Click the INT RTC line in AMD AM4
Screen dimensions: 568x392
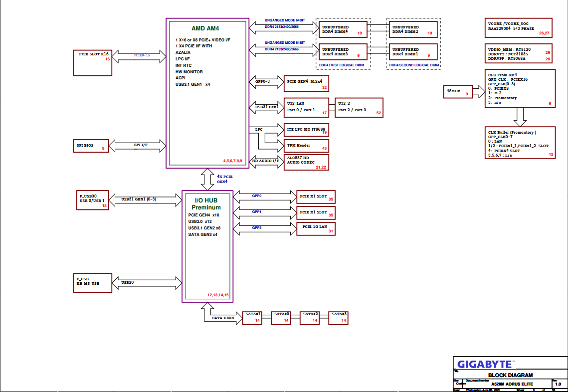(x=184, y=65)
